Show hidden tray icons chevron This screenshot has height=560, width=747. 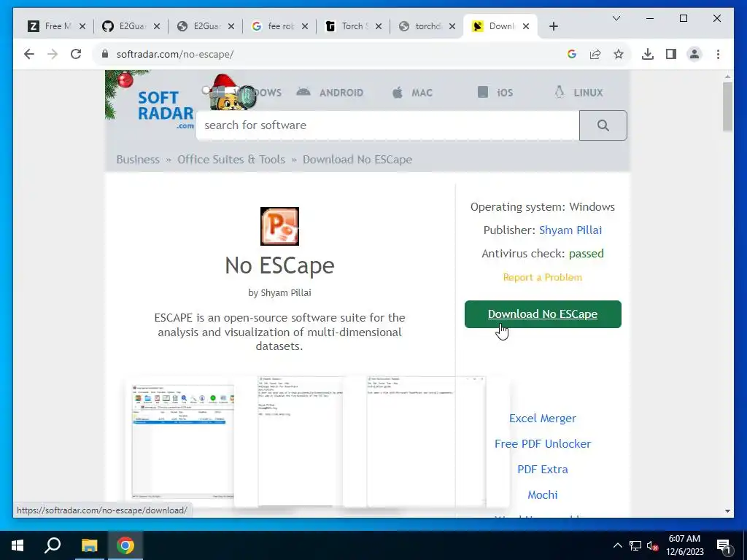(617, 545)
